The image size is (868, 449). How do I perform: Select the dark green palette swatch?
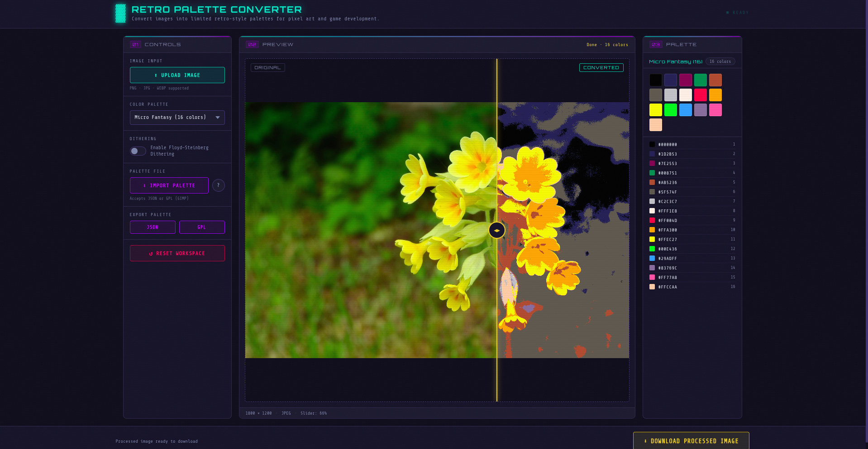(x=701, y=80)
